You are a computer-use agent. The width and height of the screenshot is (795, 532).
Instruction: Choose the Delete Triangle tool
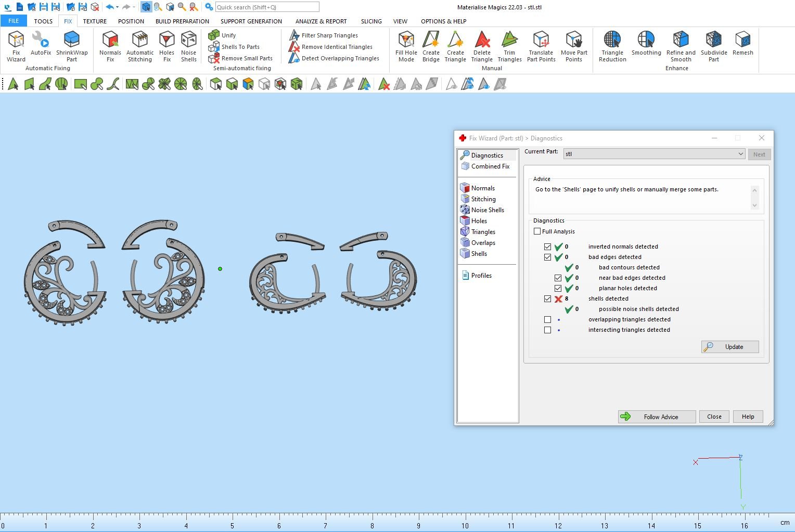[482, 46]
